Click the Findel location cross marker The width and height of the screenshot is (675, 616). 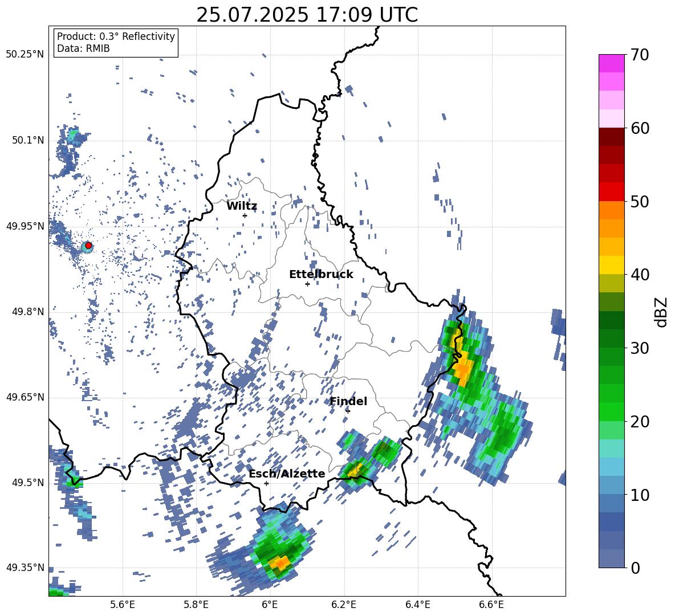click(x=348, y=411)
